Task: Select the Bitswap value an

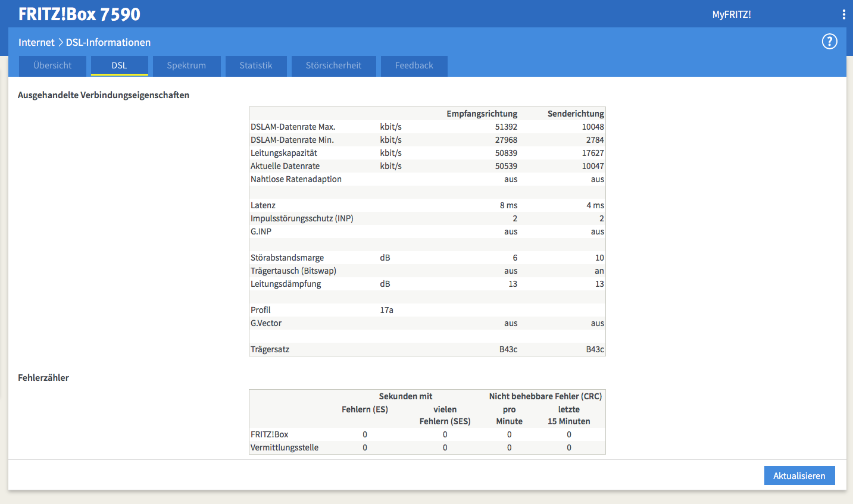Action: pos(599,271)
